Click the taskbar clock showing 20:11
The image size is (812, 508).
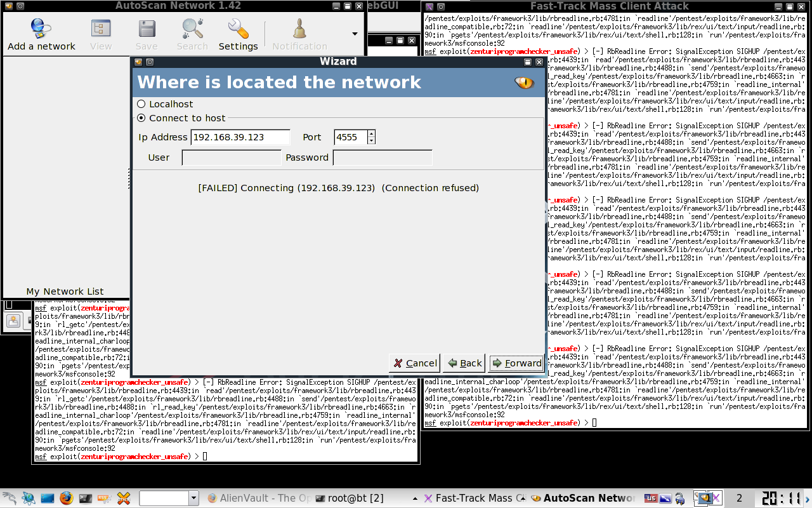pyautogui.click(x=782, y=498)
